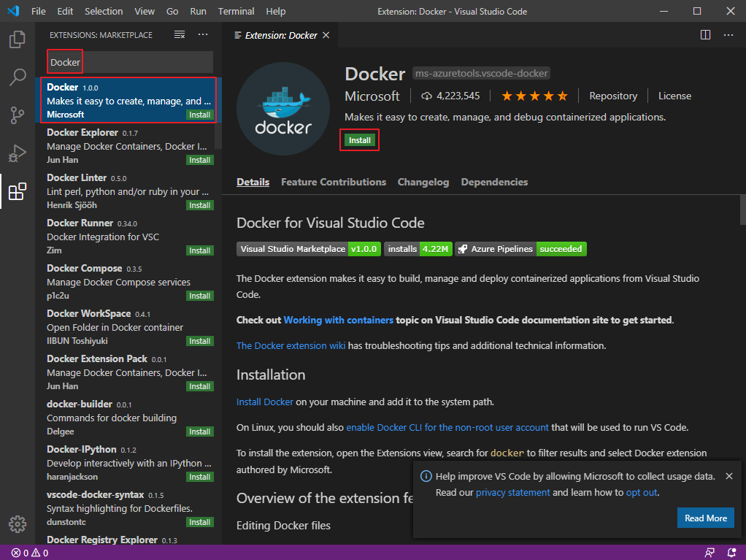Open the Install Docker link
The image size is (746, 560).
coord(264,402)
